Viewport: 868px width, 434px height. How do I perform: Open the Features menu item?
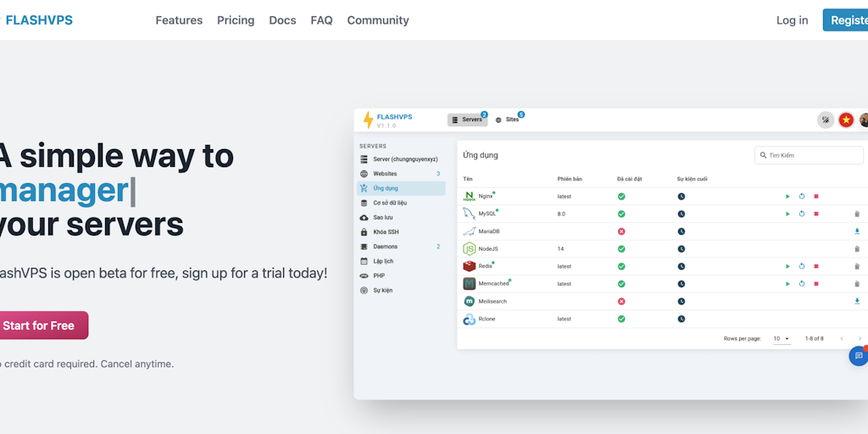(179, 20)
